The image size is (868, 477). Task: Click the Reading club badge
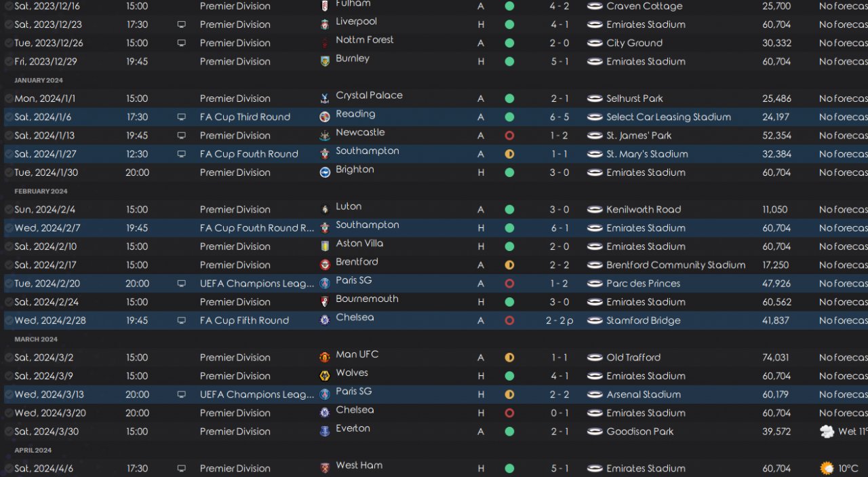[325, 117]
